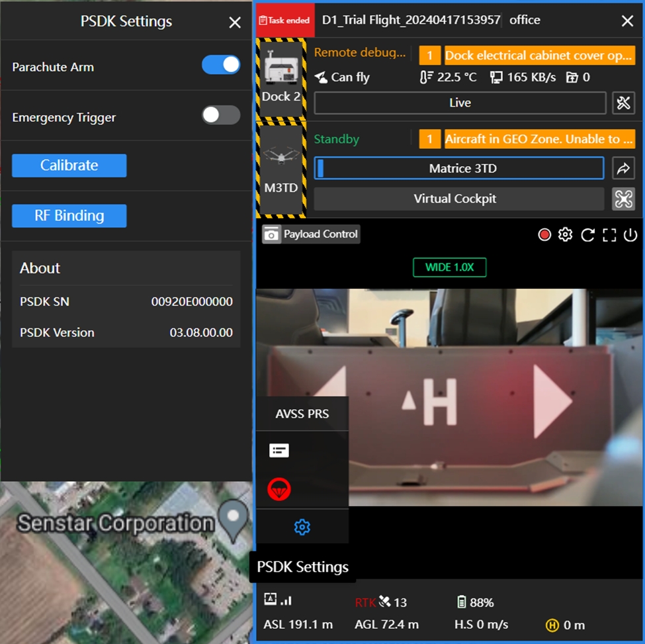Viewport: 645px width, 644px height.
Task: Power off the live video feed
Action: click(x=630, y=235)
